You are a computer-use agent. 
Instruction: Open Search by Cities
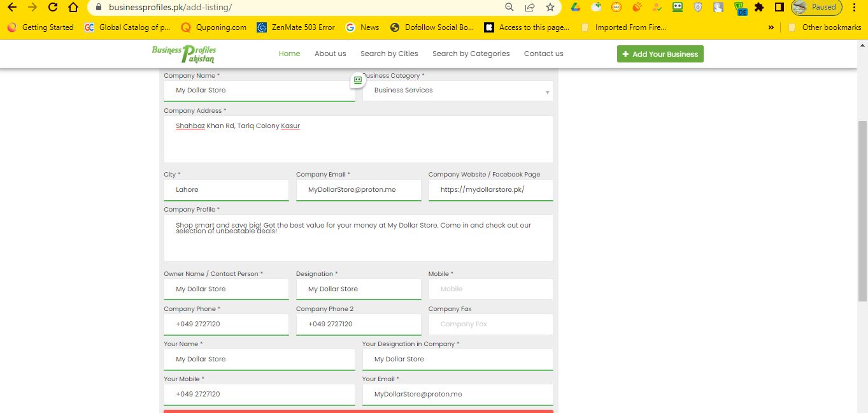coord(389,54)
